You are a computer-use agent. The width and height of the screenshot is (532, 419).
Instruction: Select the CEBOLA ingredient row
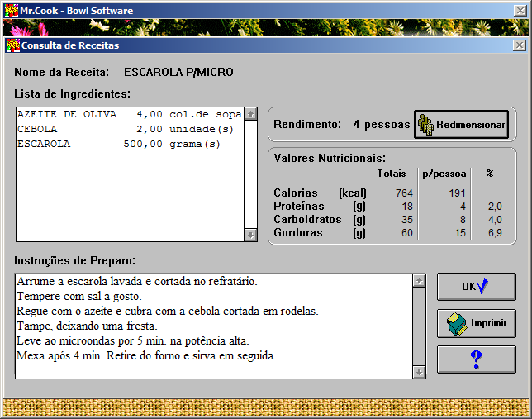129,129
